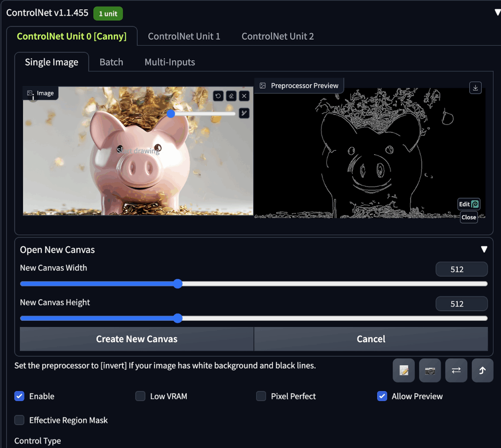Open the Batch tab
Viewport: 501px width, 448px height.
[x=111, y=62]
